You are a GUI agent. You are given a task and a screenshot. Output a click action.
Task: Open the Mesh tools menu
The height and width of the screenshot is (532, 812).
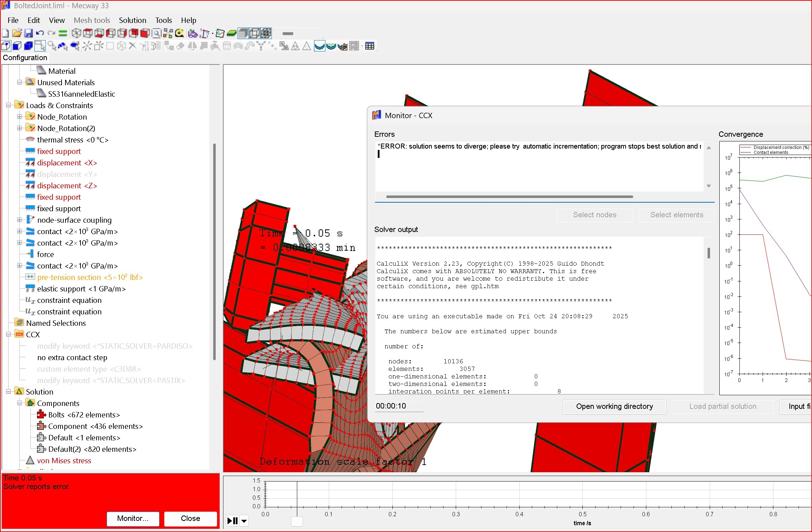coord(92,20)
